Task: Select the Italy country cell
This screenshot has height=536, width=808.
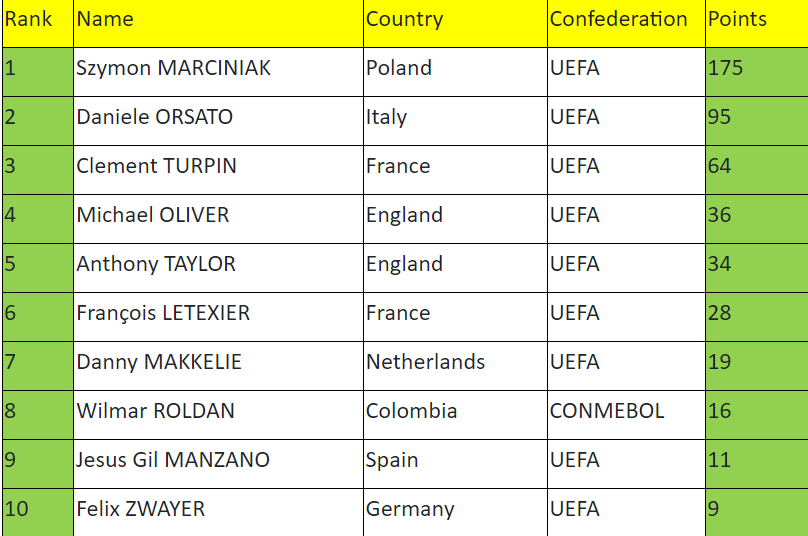Action: 456,121
